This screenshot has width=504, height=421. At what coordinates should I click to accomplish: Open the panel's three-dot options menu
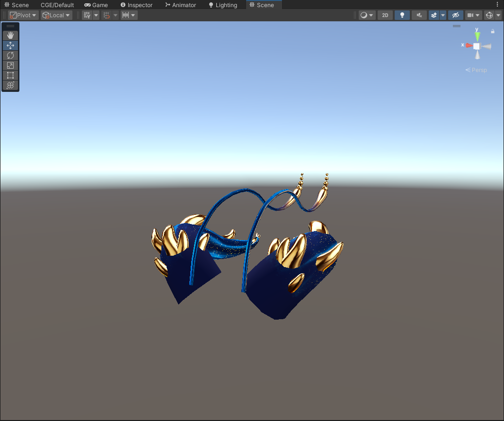pos(497,5)
